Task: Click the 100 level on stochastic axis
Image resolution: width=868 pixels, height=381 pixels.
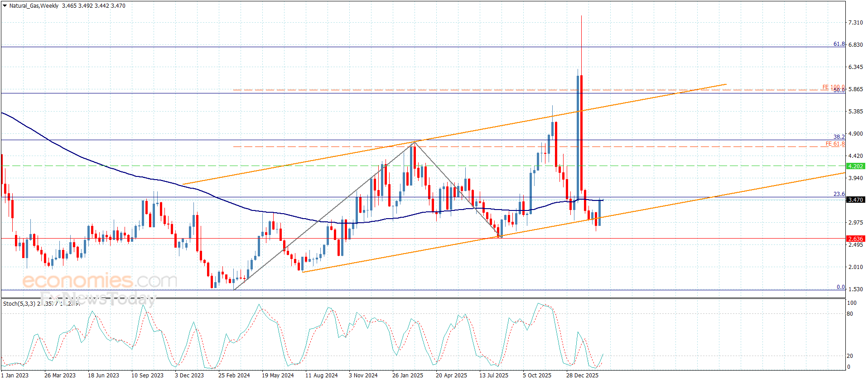Action: click(x=852, y=303)
